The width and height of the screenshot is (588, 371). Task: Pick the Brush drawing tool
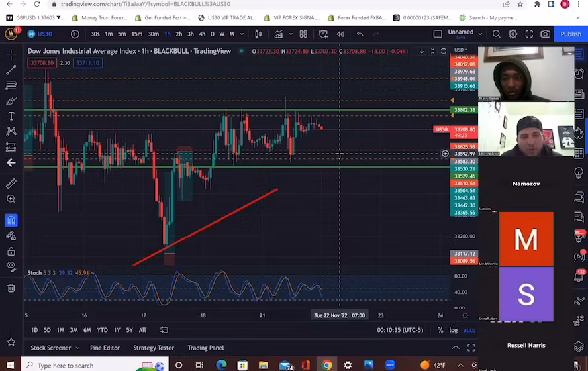11,101
